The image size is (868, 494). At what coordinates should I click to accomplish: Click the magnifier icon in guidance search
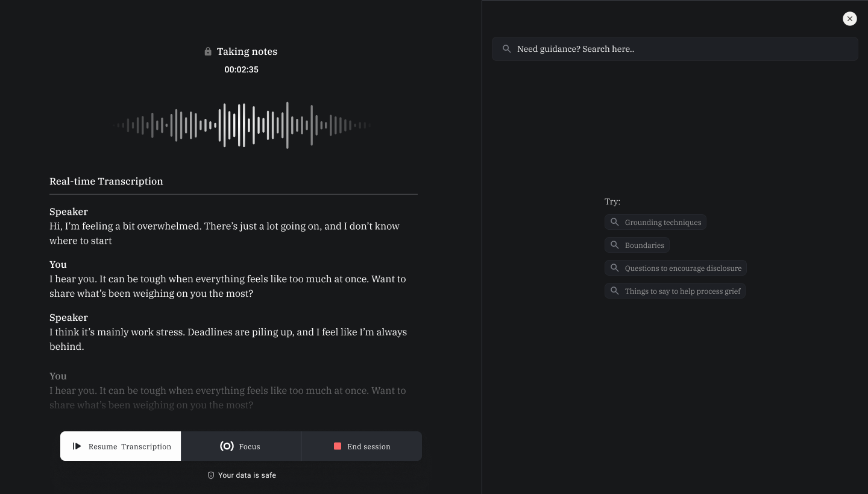click(507, 49)
